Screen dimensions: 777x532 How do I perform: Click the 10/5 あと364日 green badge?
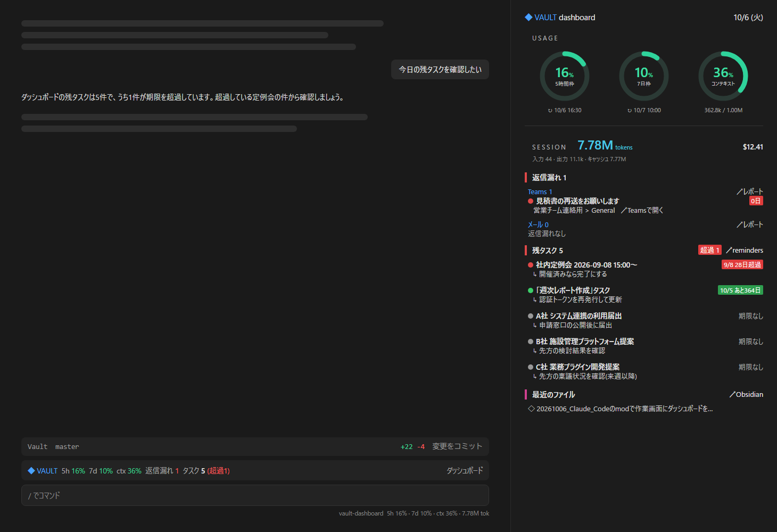[x=740, y=290]
